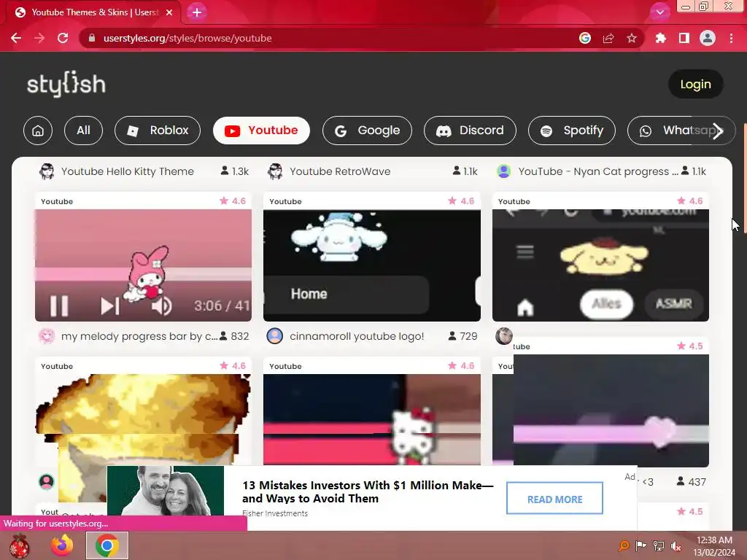Open the Google icon in the address bar
747x560 pixels.
coord(585,38)
